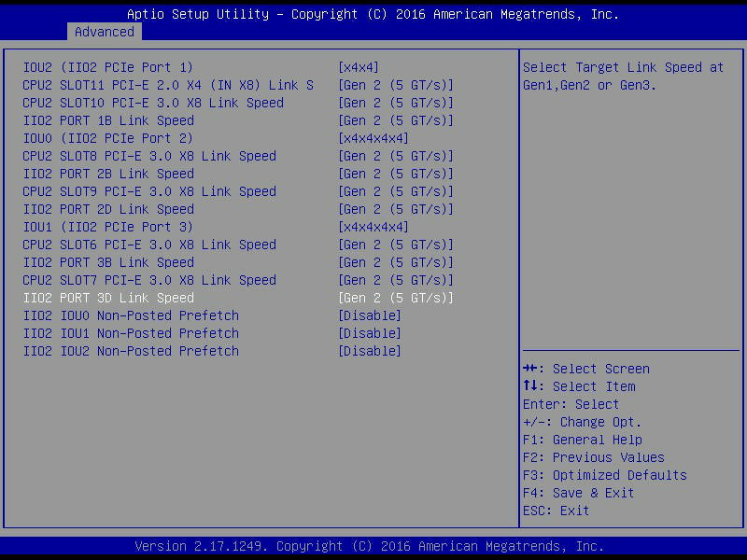Toggle IOU0 Non-Posted Prefetch [Disable] value

pyautogui.click(x=369, y=315)
